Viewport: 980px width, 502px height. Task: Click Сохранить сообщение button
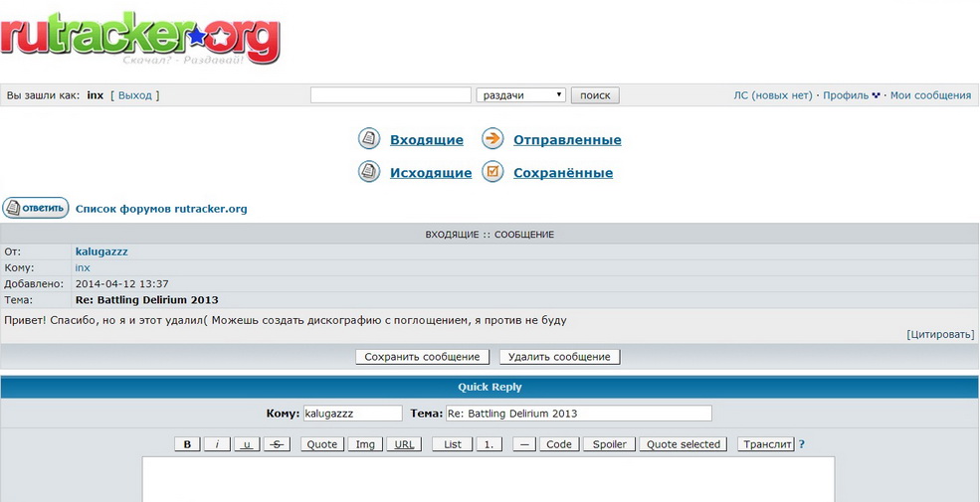pos(422,357)
